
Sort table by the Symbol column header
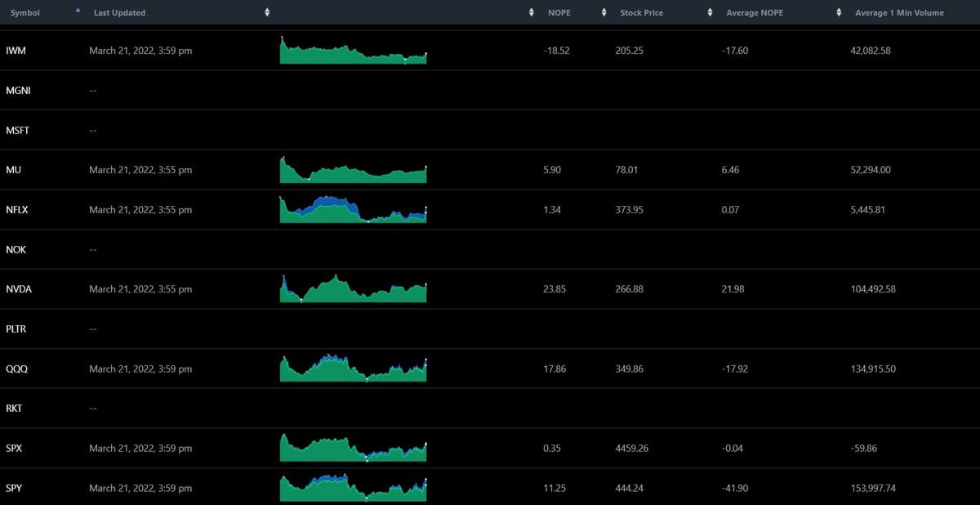click(24, 13)
